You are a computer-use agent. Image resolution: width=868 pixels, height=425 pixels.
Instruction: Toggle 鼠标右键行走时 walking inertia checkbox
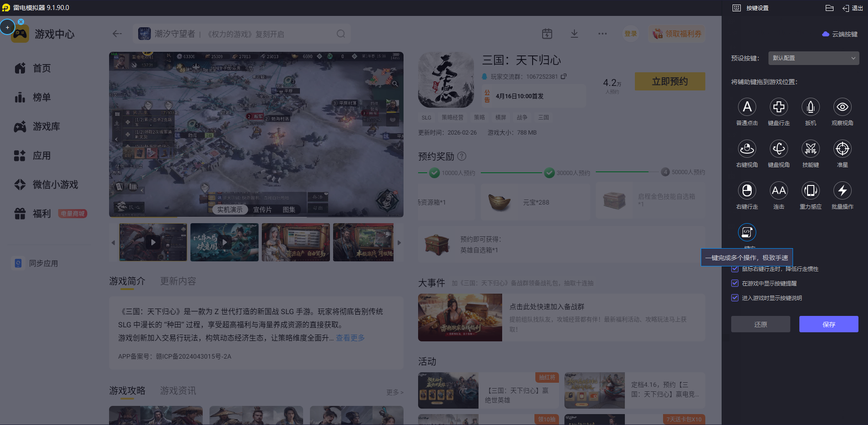pyautogui.click(x=734, y=269)
